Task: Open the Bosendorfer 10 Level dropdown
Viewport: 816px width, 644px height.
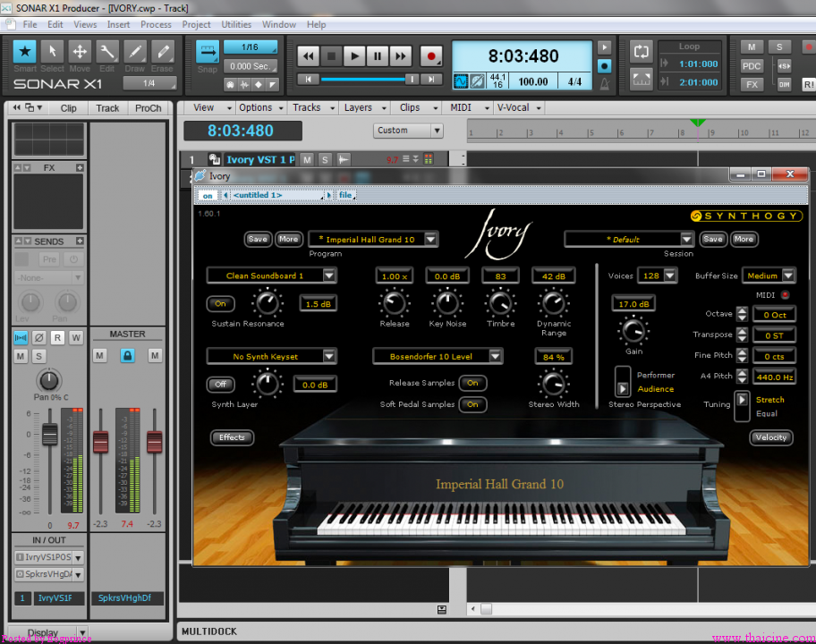Action: tap(495, 356)
